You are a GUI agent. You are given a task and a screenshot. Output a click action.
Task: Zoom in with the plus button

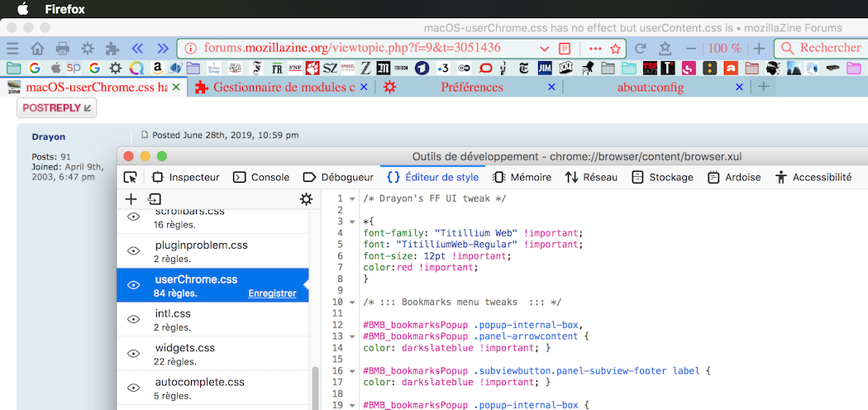click(760, 48)
